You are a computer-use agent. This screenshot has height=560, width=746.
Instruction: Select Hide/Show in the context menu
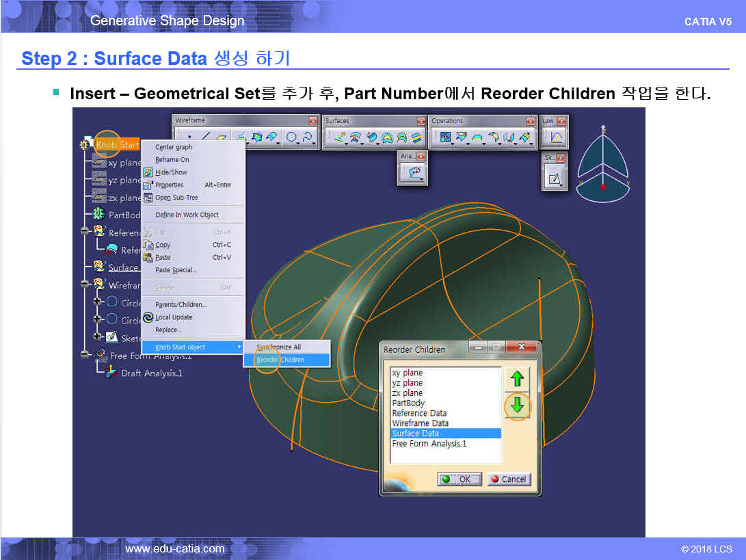[x=171, y=172]
